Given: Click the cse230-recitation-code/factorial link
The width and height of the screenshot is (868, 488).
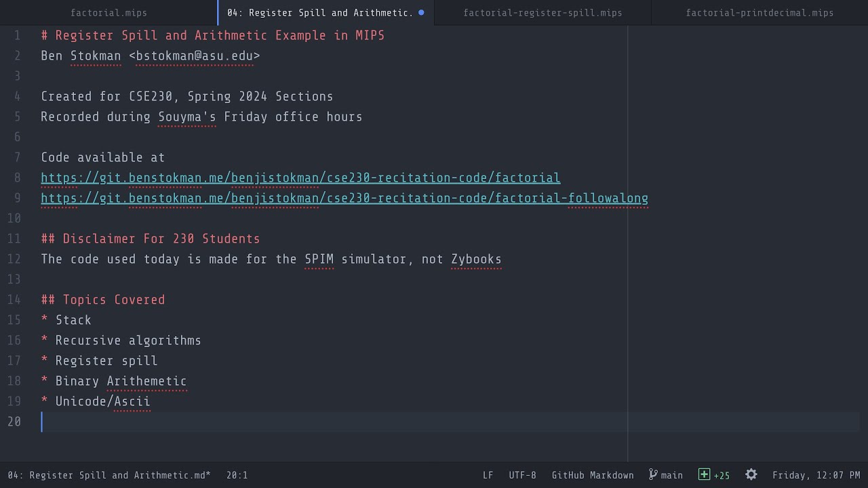Looking at the screenshot, I should pyautogui.click(x=300, y=178).
